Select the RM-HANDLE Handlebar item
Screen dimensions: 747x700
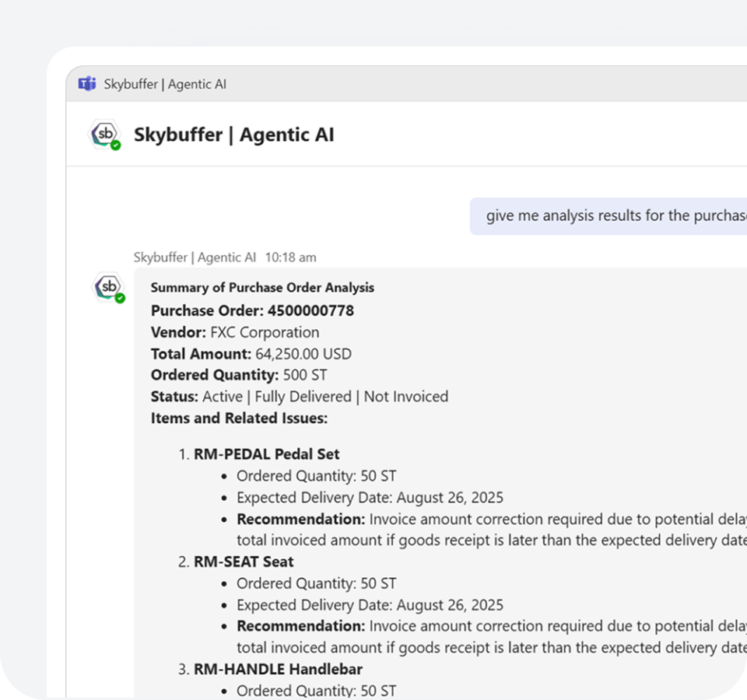[x=278, y=669]
